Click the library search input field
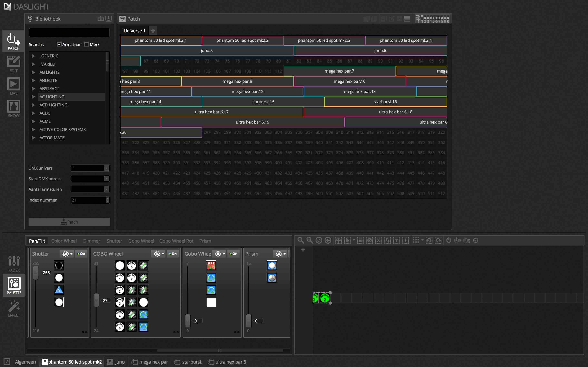 (x=69, y=32)
